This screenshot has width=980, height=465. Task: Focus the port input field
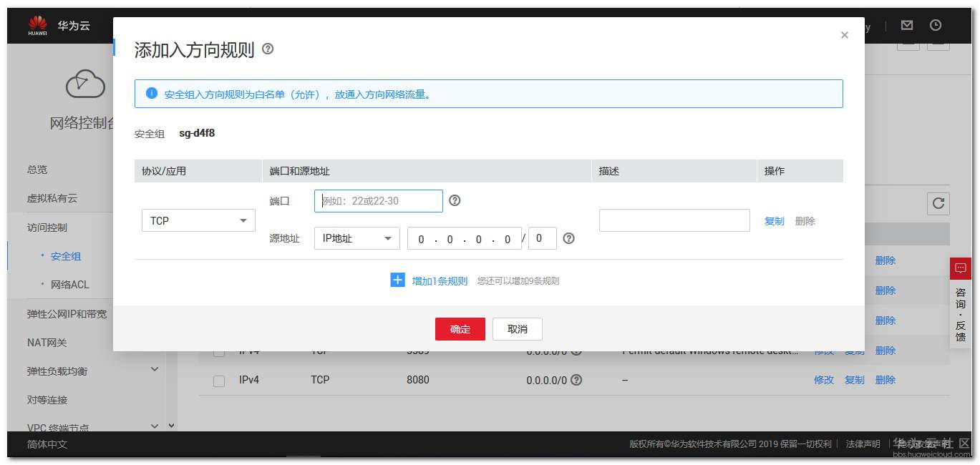click(379, 201)
